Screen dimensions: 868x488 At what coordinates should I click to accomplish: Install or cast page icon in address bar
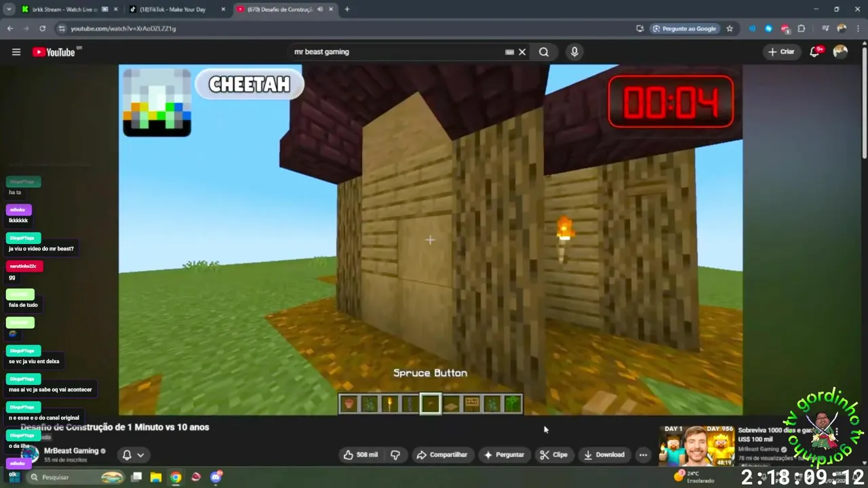[x=639, y=28]
